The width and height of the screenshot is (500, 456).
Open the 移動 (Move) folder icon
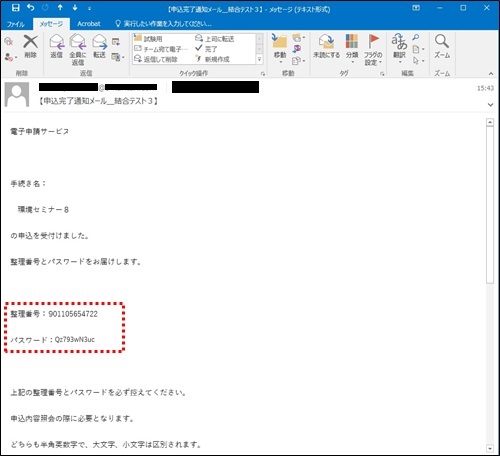click(x=279, y=41)
